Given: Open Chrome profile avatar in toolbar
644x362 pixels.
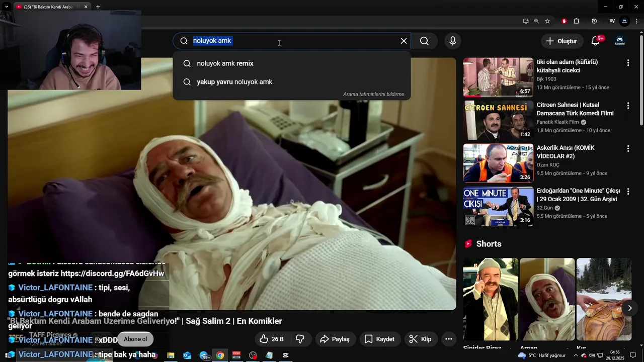Looking at the screenshot, I should (x=624, y=21).
